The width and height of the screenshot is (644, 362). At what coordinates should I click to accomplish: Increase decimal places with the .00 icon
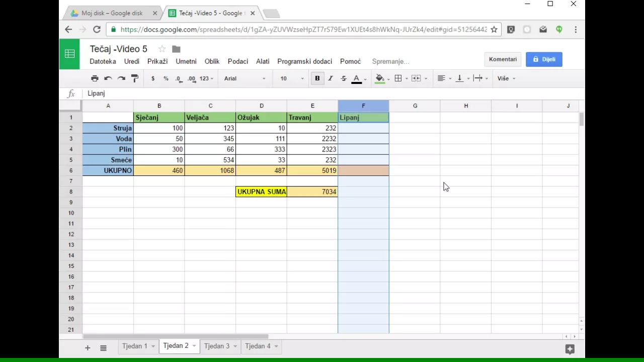[192, 78]
